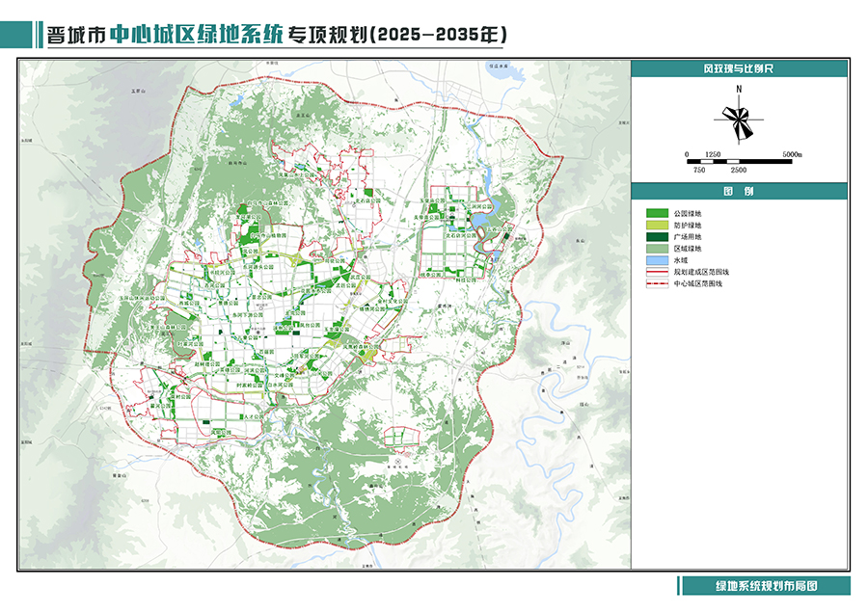Select the 公园绿地 green legend swatch

[x=656, y=212]
